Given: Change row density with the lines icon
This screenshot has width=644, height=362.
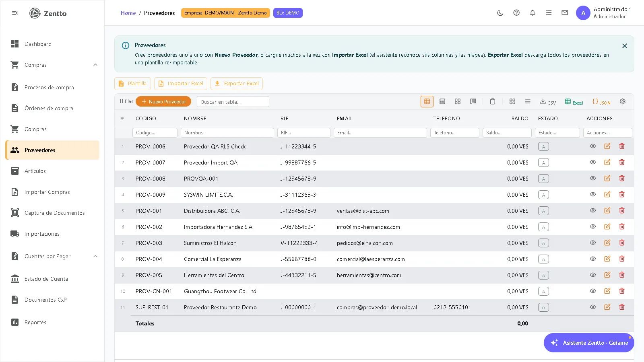Looking at the screenshot, I should 528,102.
